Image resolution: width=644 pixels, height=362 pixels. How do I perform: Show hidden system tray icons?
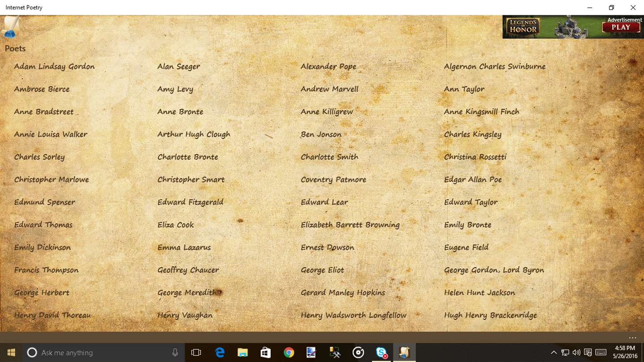pos(554,353)
